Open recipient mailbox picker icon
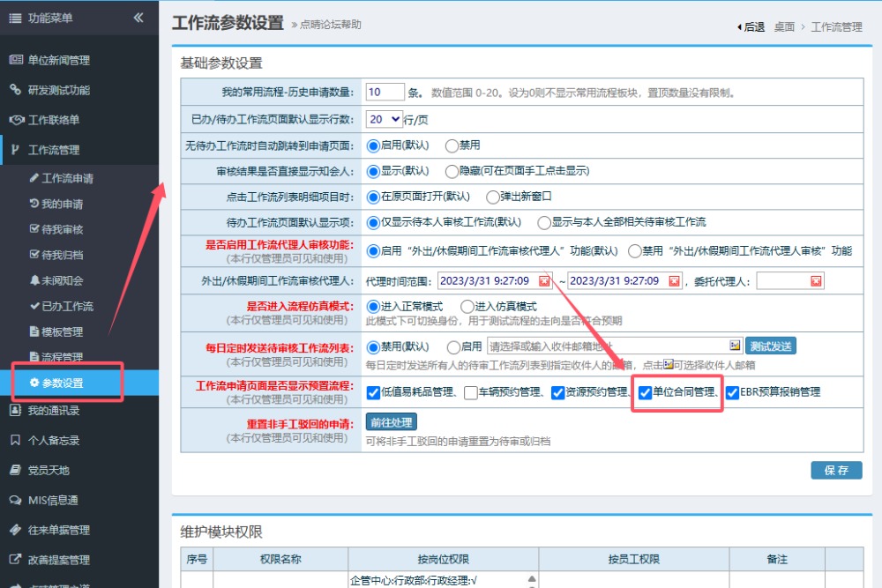882x588 pixels. click(x=734, y=346)
